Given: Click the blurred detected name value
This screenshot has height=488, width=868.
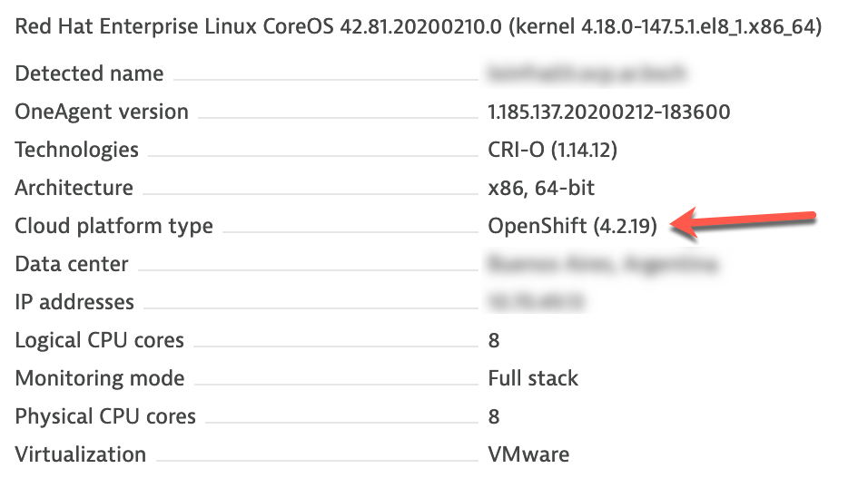Looking at the screenshot, I should click(x=586, y=73).
